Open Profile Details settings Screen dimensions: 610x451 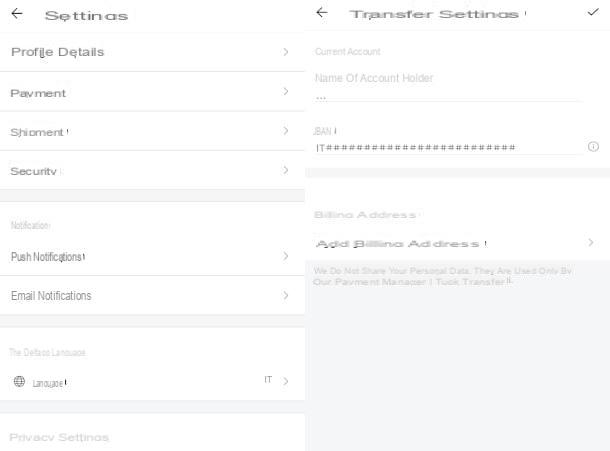pos(152,52)
